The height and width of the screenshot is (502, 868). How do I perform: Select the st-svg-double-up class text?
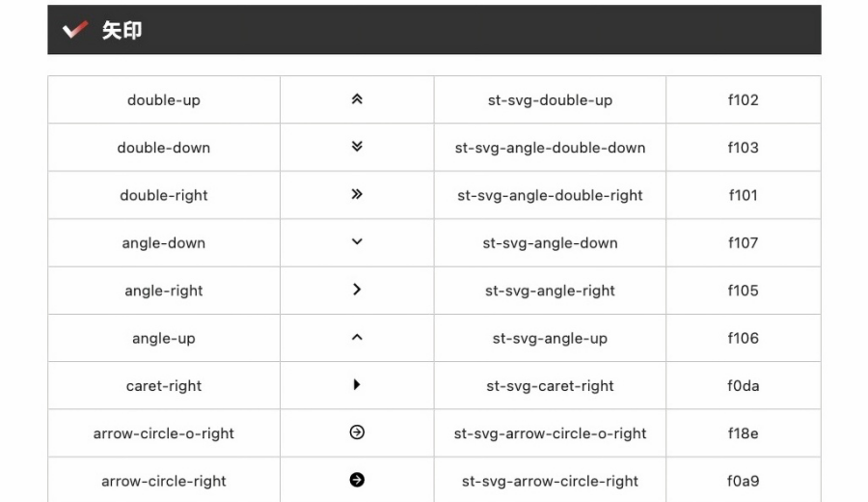point(551,100)
